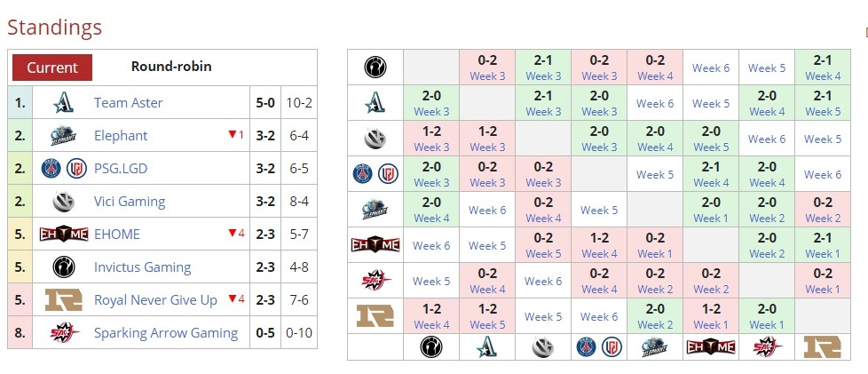
Task: Click the Elephant logo in standings list
Action: coord(64,136)
